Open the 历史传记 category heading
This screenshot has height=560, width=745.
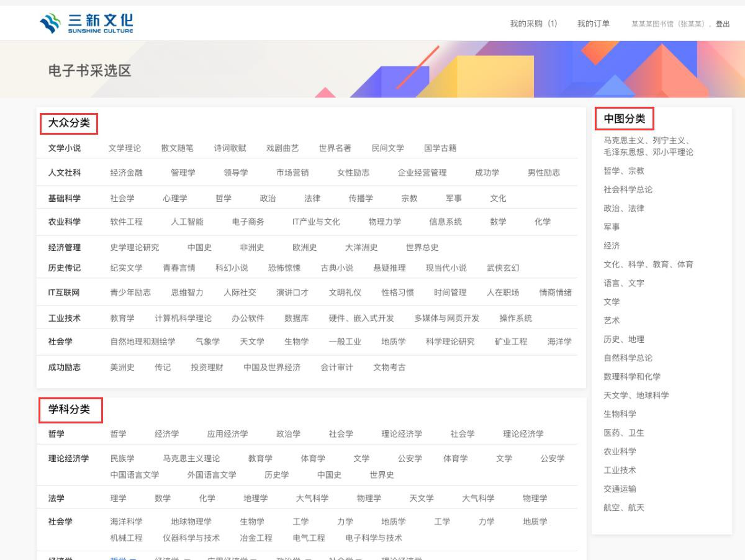pos(65,268)
